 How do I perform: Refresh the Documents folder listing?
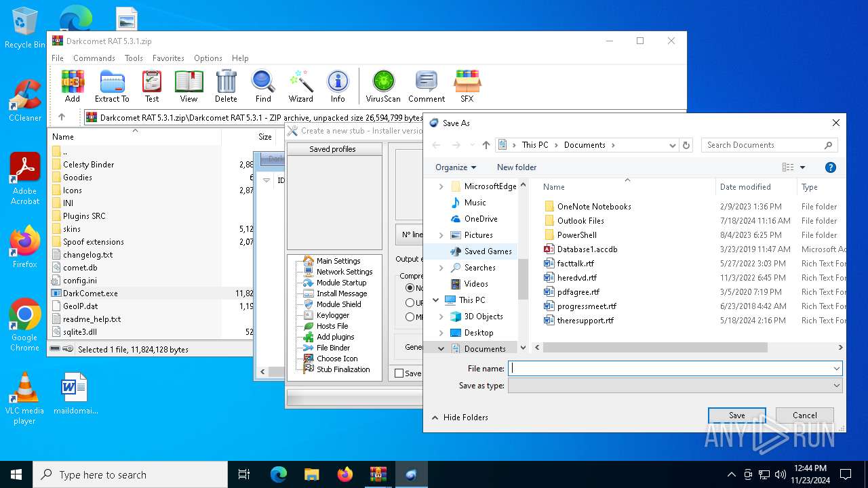tap(686, 145)
